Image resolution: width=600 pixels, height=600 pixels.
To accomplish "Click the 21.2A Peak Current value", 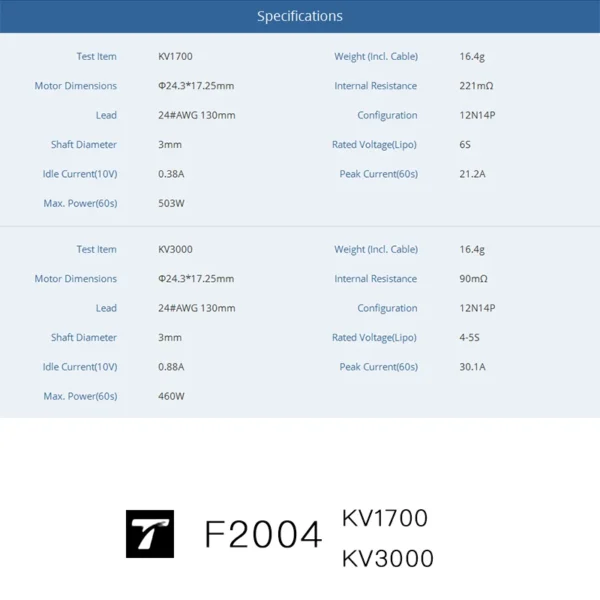I will point(472,174).
